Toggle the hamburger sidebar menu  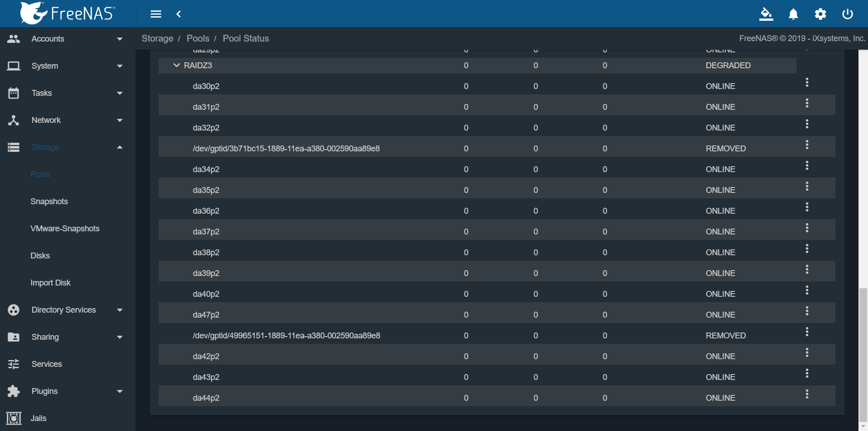pyautogui.click(x=156, y=14)
